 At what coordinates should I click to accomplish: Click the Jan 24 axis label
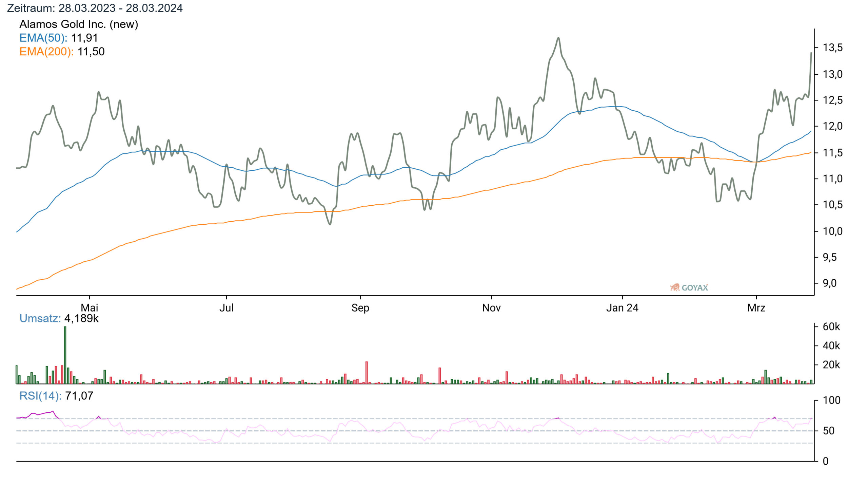click(622, 308)
